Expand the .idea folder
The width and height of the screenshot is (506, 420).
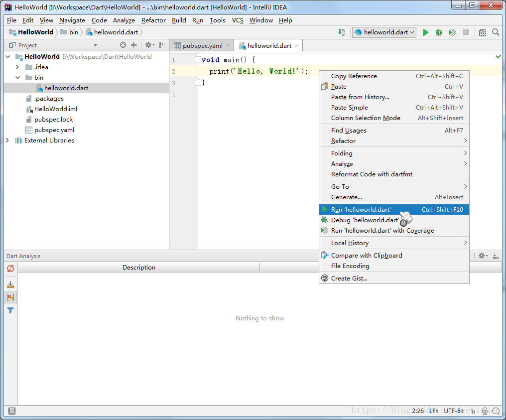click(18, 67)
